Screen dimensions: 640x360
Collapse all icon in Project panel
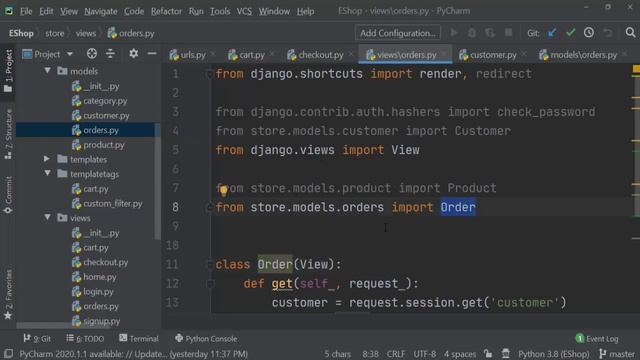[x=110, y=54]
